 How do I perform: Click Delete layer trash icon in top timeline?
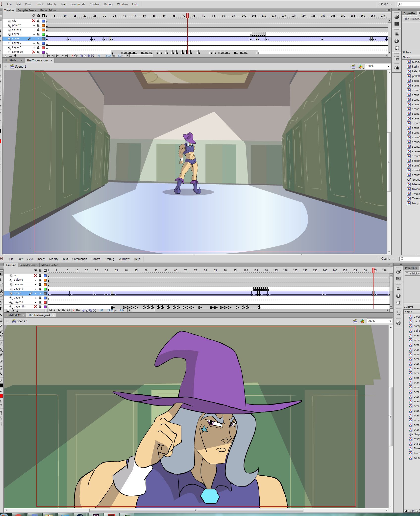[15, 56]
